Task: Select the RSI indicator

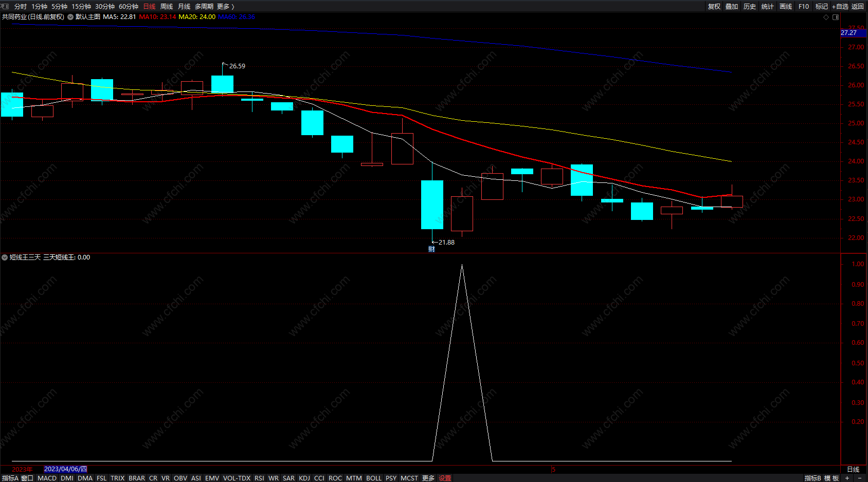Action: pos(259,478)
